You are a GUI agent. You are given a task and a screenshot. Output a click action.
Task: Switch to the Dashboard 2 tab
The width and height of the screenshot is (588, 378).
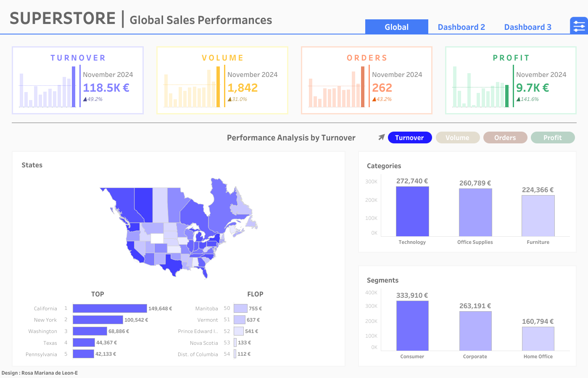(461, 26)
